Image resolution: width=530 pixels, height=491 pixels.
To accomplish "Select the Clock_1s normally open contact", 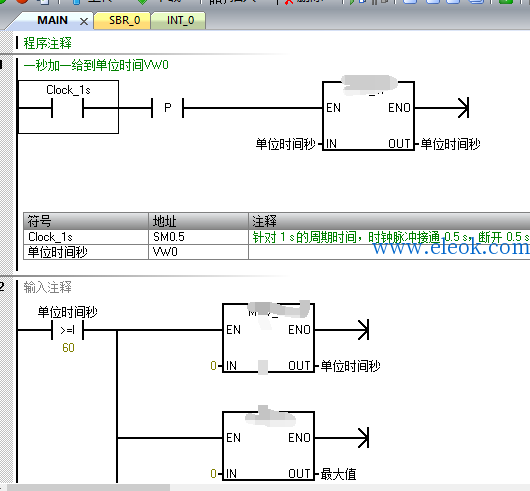I will pos(68,108).
